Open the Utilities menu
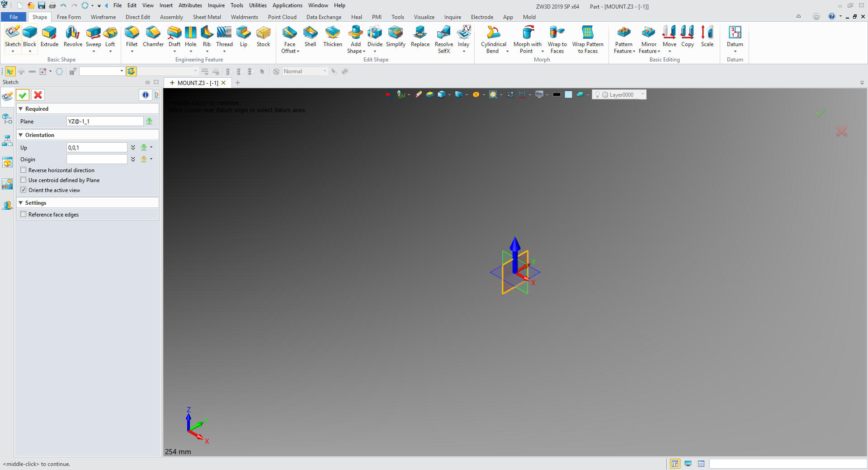This screenshot has width=868, height=470. [x=258, y=5]
